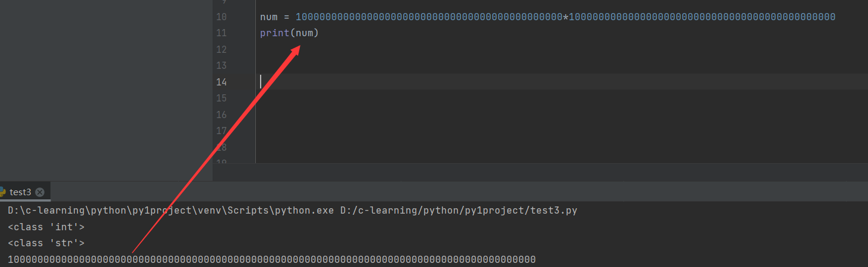The image size is (868, 267).
Task: Click the <class 'str'> console output
Action: click(x=46, y=243)
